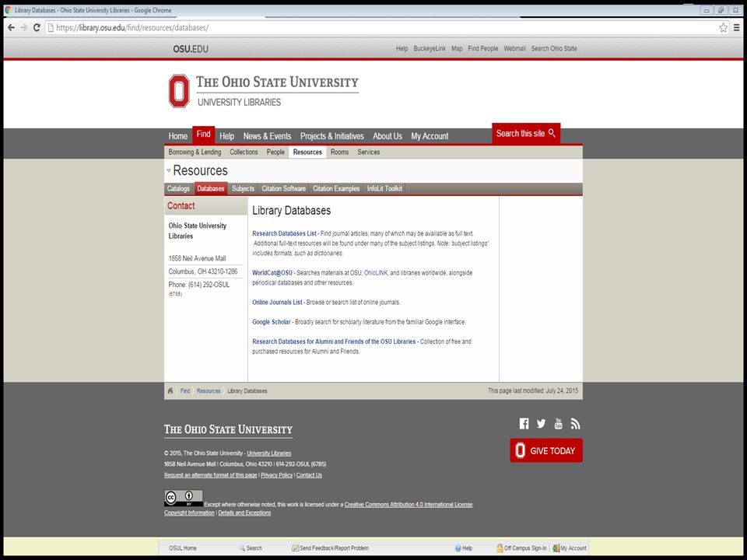Click the Off Campus Sign-In lock icon
Image resolution: width=747 pixels, height=560 pixels.
coord(500,548)
